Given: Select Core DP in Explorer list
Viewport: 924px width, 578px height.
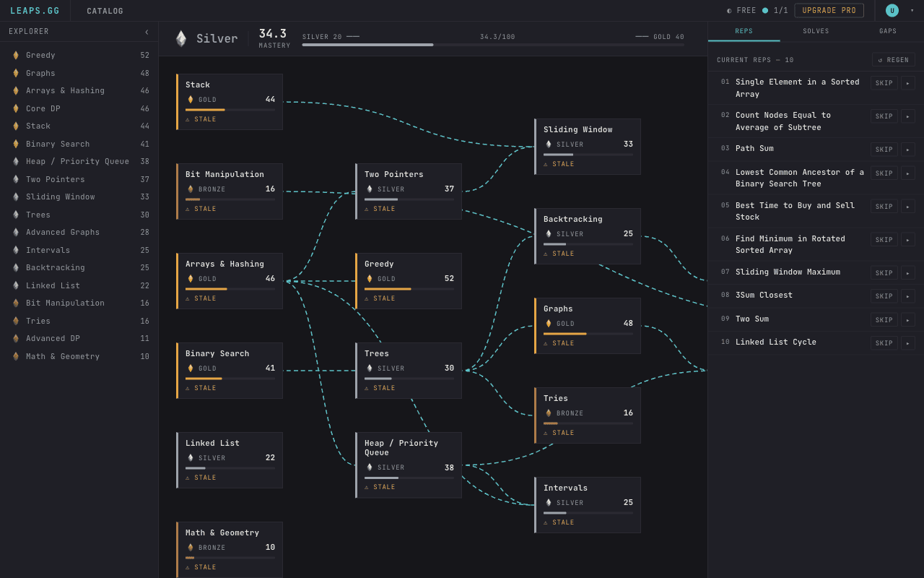Looking at the screenshot, I should (x=79, y=108).
